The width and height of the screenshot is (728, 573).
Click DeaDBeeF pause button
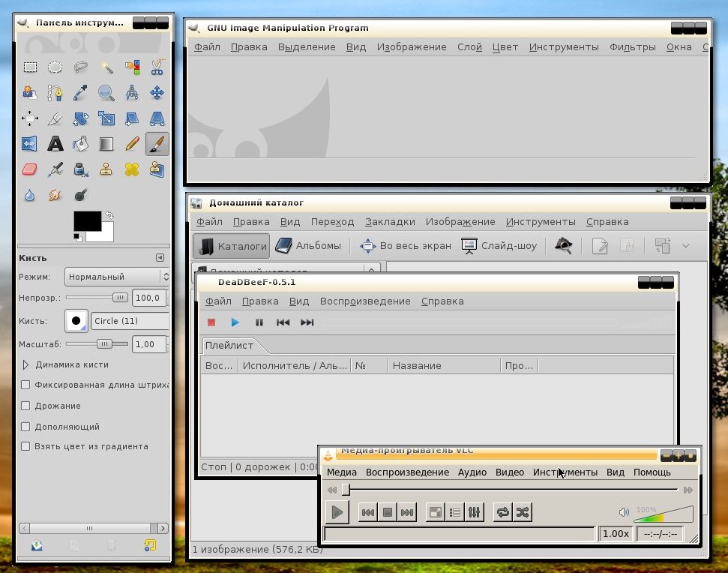pos(259,322)
